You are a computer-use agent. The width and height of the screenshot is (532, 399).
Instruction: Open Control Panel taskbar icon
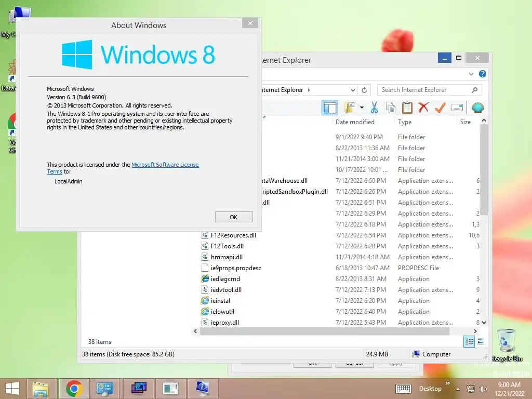point(105,389)
